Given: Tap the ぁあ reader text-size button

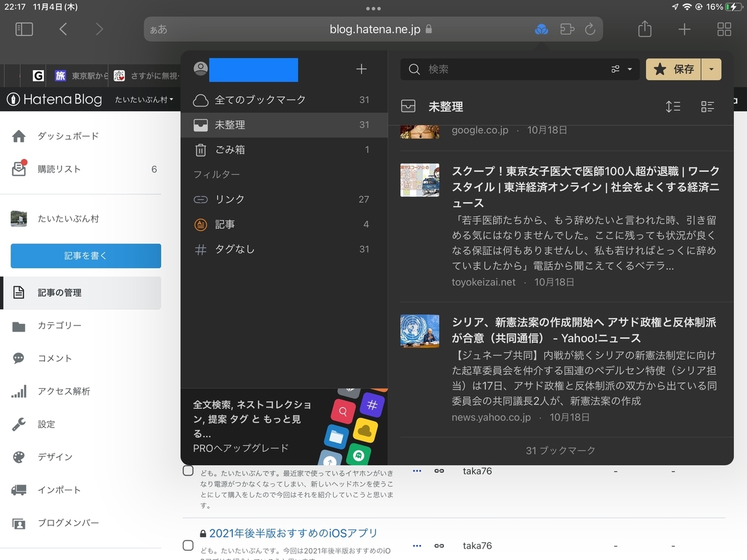Looking at the screenshot, I should [x=159, y=30].
